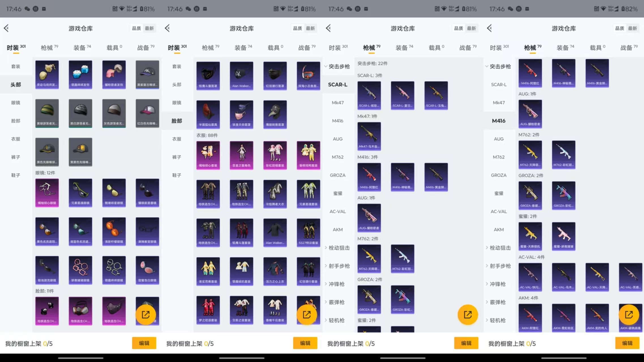Open the 圣堂之誓角色 outfit item
This screenshot has height=362, width=644.
coord(241,155)
